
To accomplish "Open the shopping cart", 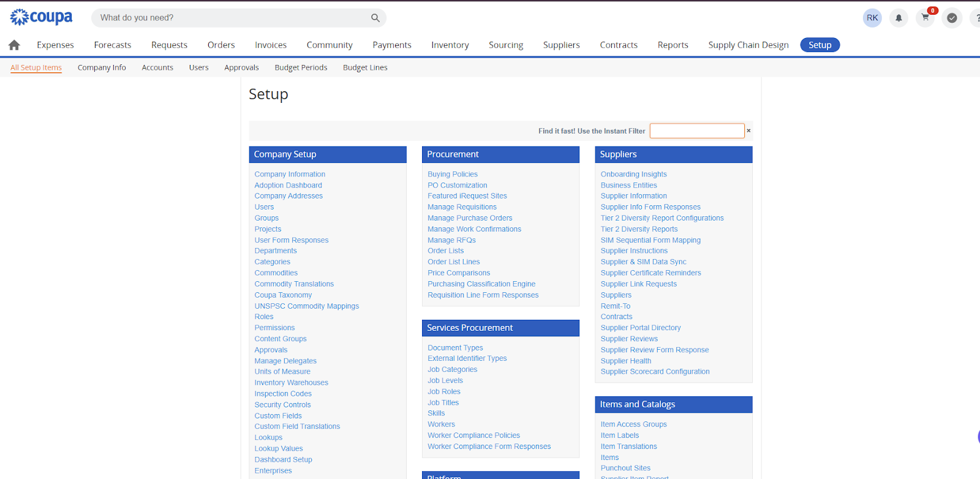I will point(925,18).
